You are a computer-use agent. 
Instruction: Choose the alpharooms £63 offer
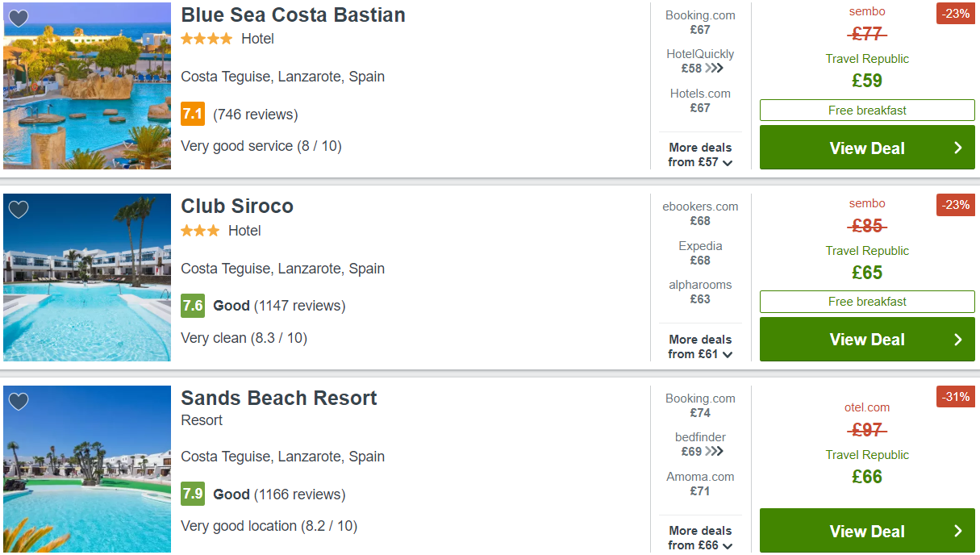click(700, 292)
